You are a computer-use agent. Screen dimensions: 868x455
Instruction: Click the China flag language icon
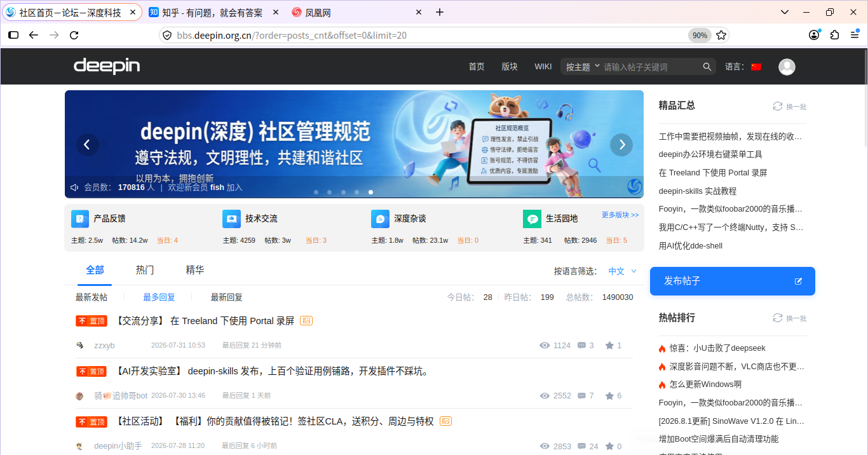point(756,67)
